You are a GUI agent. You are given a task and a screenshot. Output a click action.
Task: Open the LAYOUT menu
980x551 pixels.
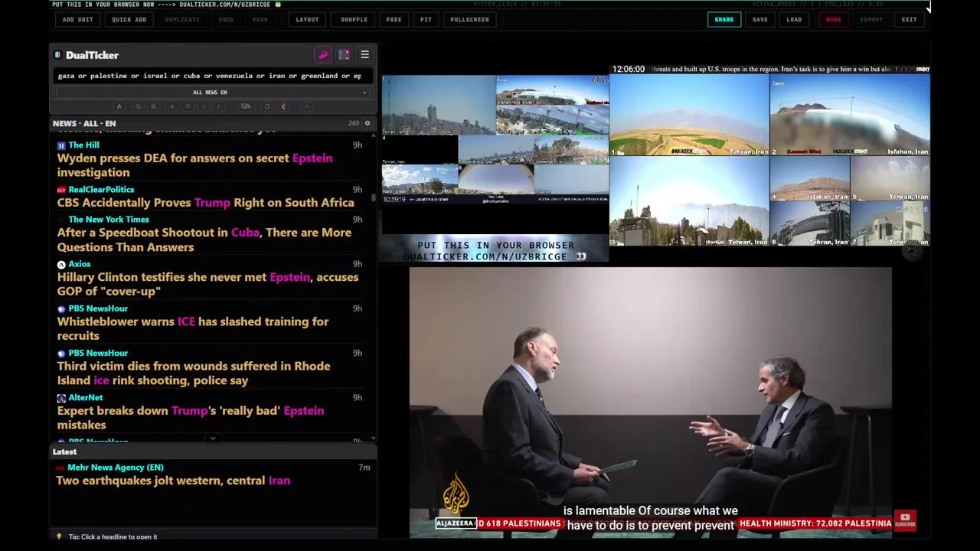[307, 19]
